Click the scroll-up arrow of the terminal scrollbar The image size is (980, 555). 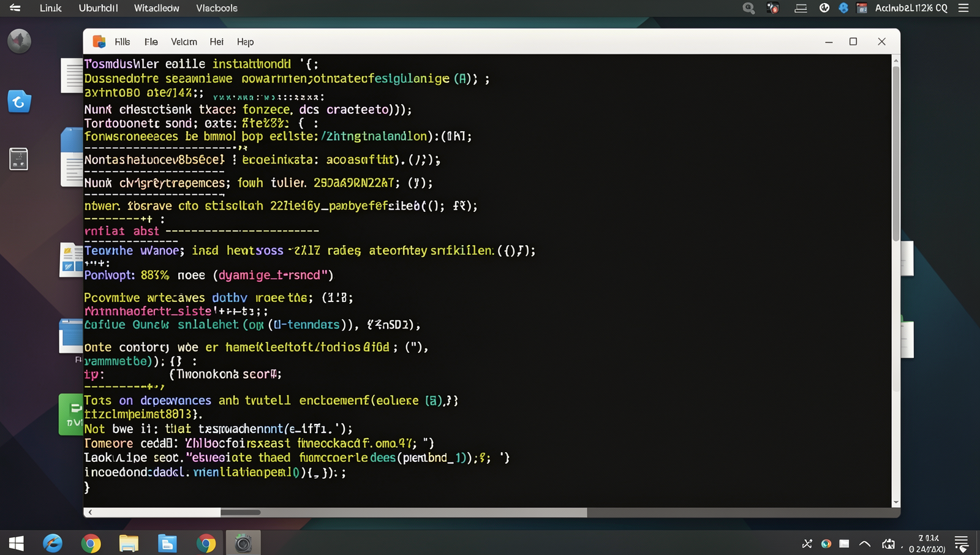896,61
